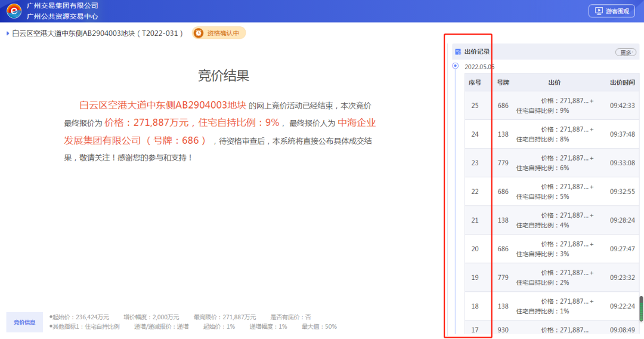Click 住宅自持比例：2% in the bid list

(543, 283)
